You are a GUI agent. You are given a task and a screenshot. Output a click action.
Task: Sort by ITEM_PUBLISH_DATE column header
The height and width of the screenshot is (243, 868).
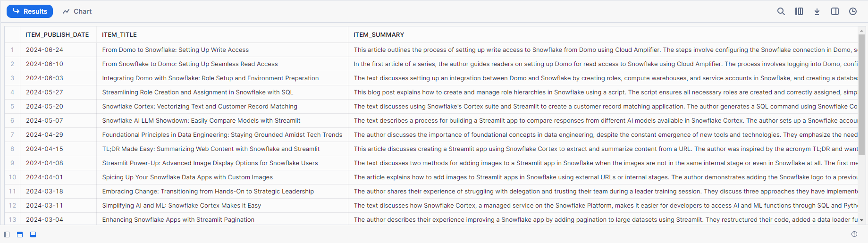[x=57, y=34]
